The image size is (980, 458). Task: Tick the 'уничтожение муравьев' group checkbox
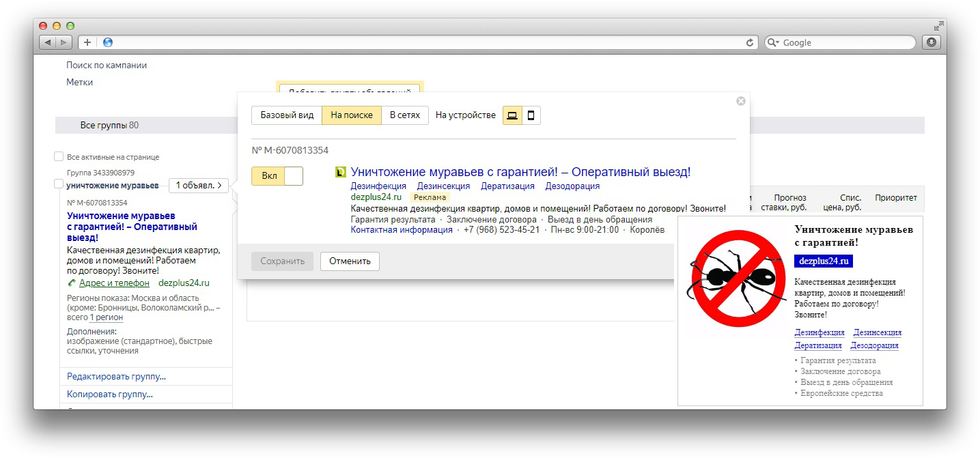(x=59, y=184)
